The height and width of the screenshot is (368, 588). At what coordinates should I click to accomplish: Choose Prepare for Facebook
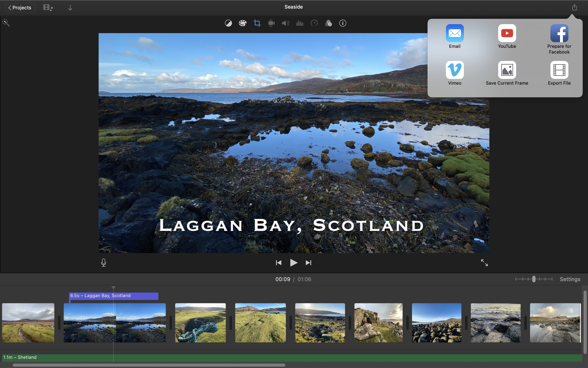click(x=559, y=39)
